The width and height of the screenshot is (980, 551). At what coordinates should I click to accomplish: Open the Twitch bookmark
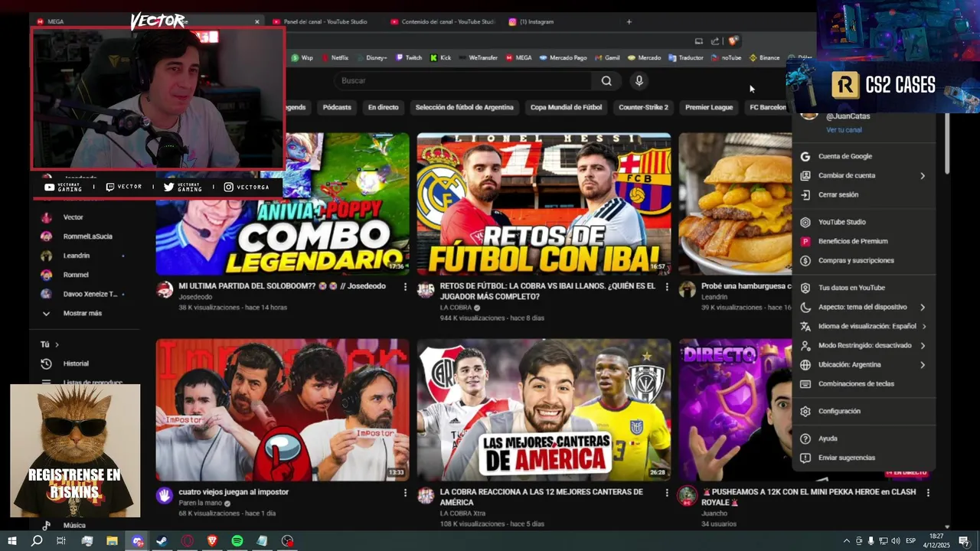point(408,57)
